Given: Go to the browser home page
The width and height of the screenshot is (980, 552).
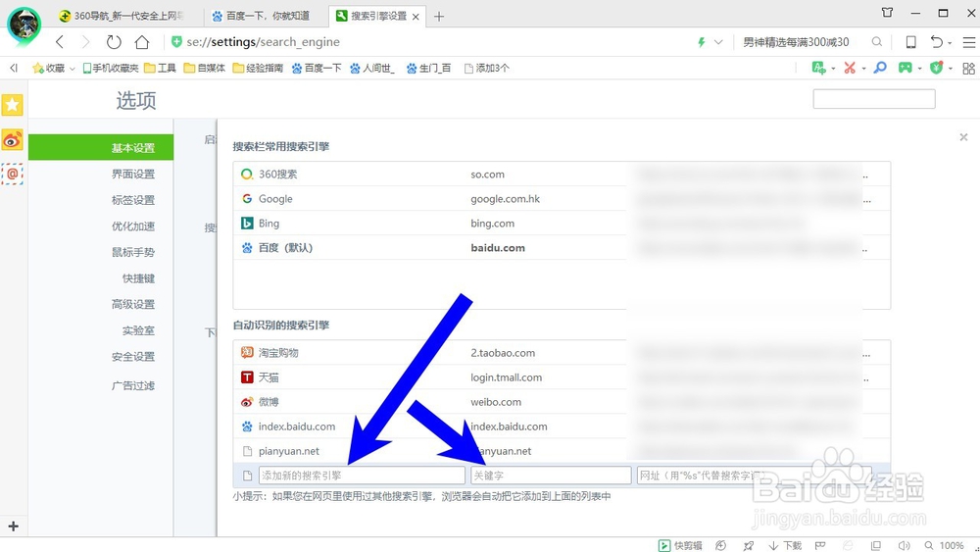Looking at the screenshot, I should pos(142,42).
